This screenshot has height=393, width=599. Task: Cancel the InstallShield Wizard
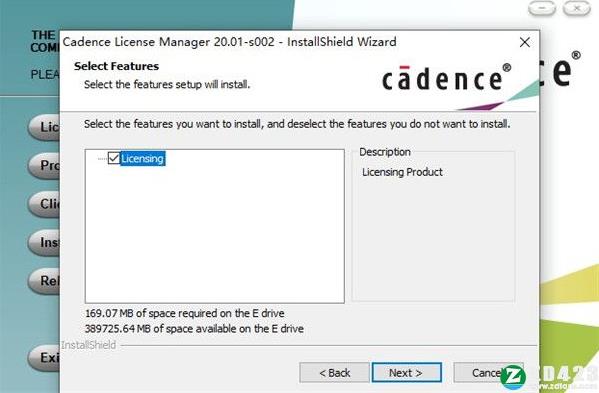click(x=488, y=372)
